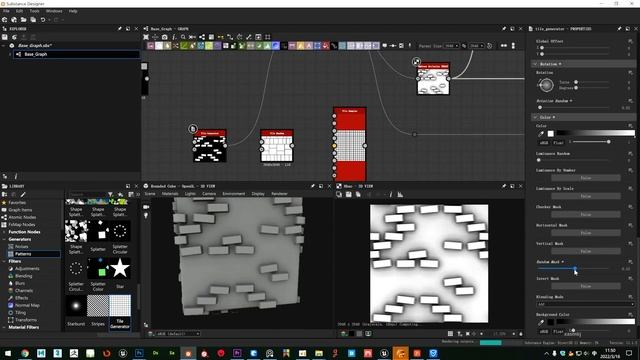Open the Tools menu

click(x=34, y=11)
